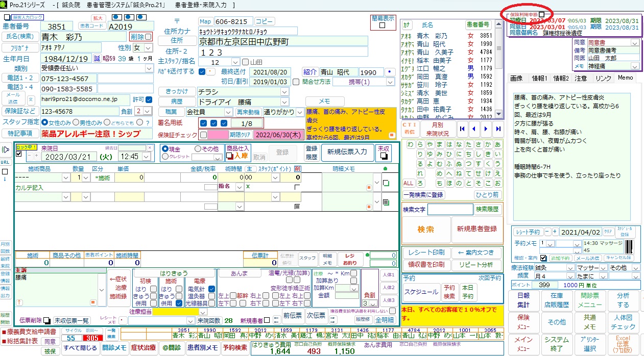Select the Memo tab
The height and width of the screenshot is (356, 644).
(x=626, y=78)
